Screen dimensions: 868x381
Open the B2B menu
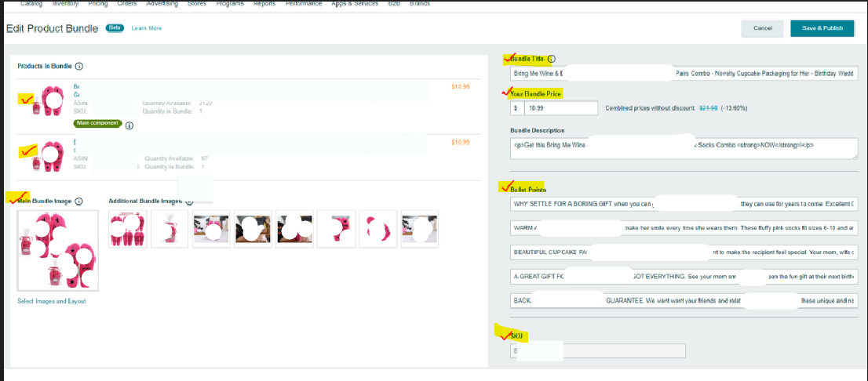pyautogui.click(x=394, y=3)
